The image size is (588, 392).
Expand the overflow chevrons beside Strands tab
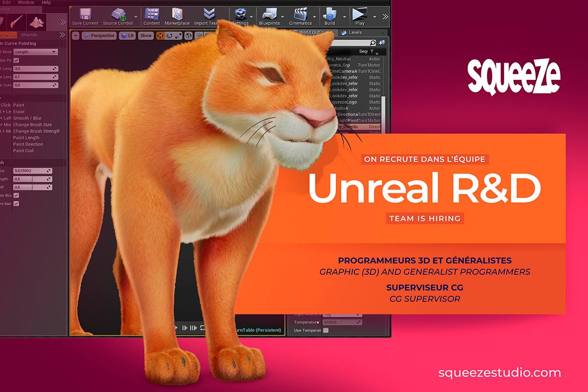click(62, 35)
